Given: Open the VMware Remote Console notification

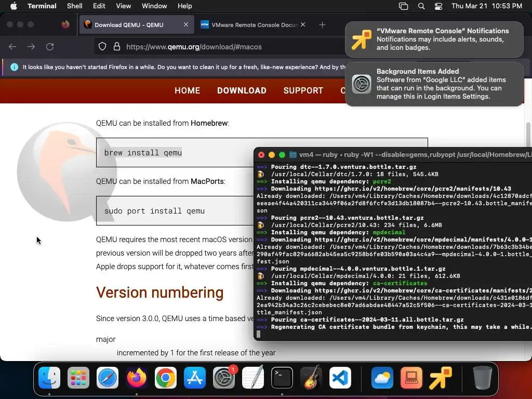Looking at the screenshot, I should [434, 39].
